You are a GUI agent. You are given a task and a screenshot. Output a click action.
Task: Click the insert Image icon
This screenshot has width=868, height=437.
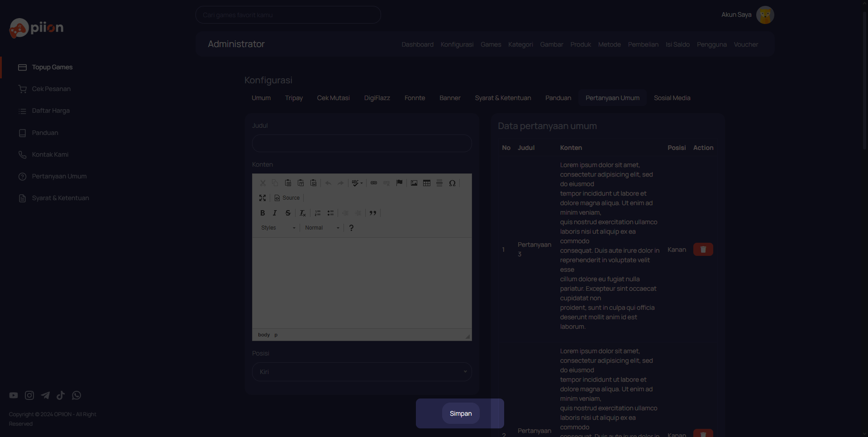point(414,183)
